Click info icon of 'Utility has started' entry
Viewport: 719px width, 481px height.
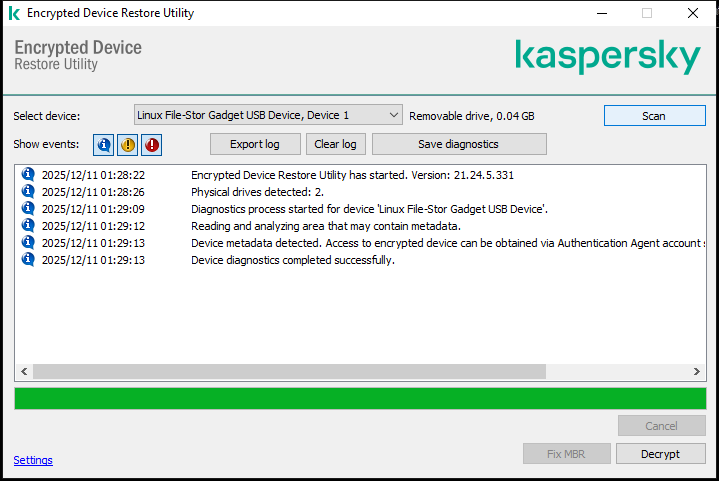click(28, 174)
